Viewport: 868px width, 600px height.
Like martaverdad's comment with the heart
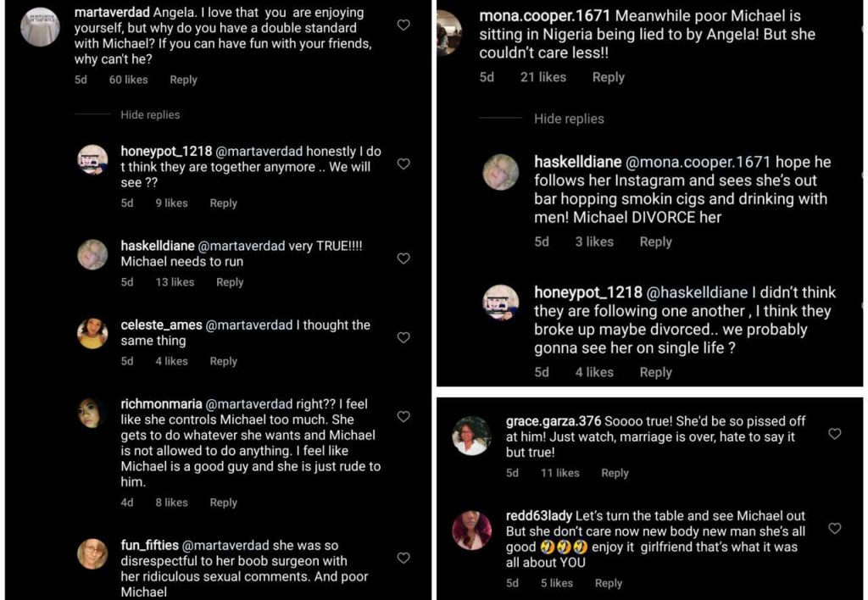coord(403,25)
